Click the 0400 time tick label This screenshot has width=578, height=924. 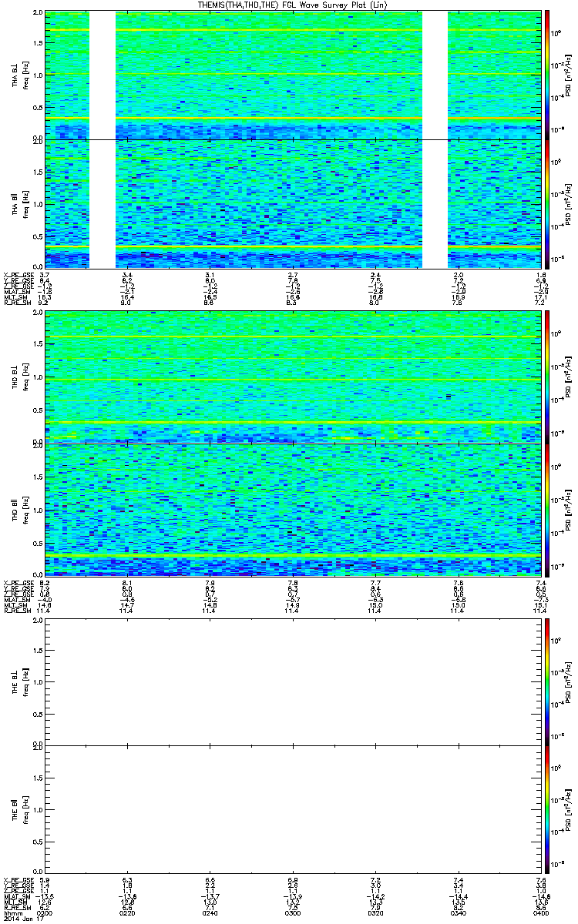click(x=540, y=912)
